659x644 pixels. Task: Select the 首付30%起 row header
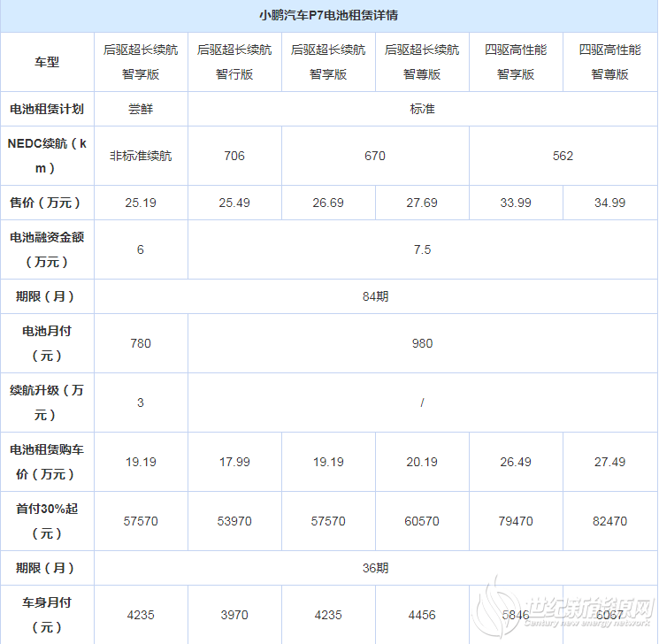point(47,521)
